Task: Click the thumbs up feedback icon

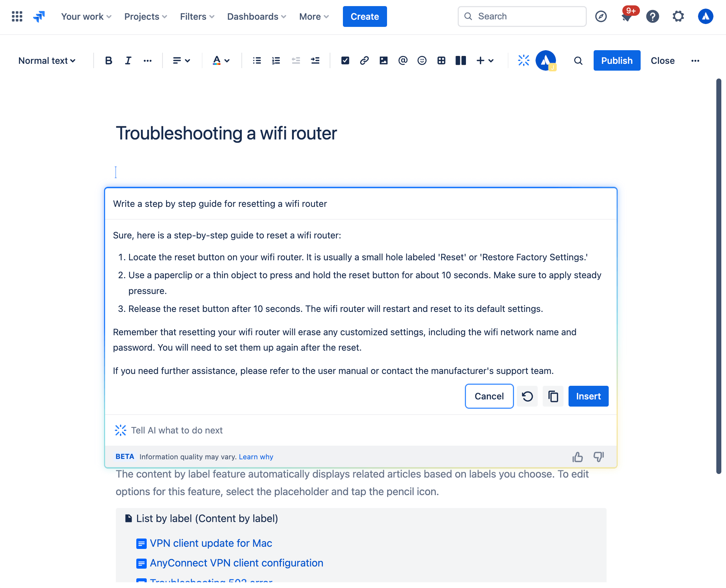Action: [578, 457]
